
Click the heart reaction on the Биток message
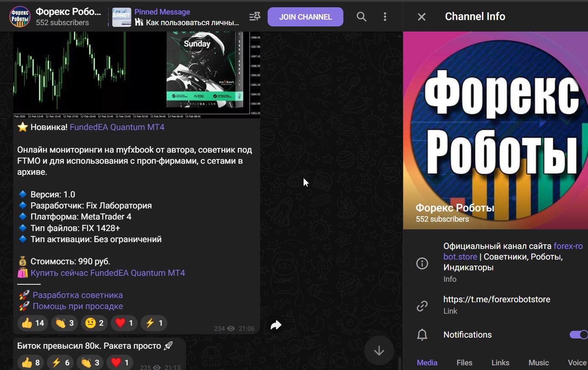(x=120, y=362)
